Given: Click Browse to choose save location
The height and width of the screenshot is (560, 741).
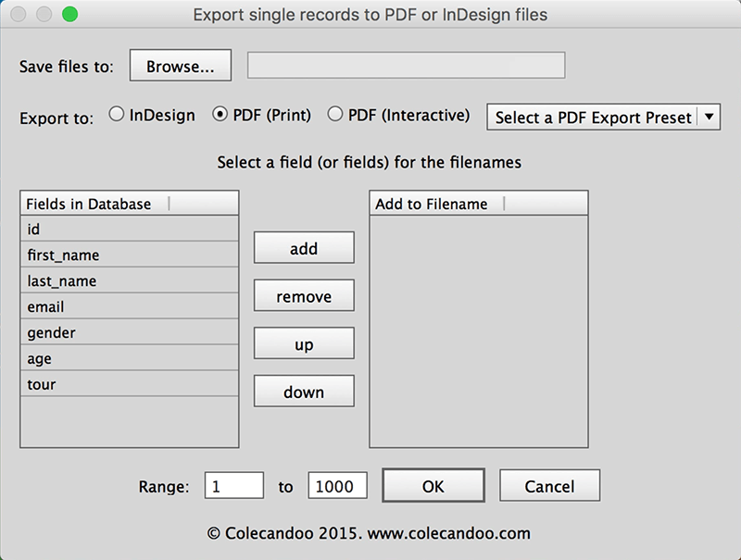Looking at the screenshot, I should 180,65.
